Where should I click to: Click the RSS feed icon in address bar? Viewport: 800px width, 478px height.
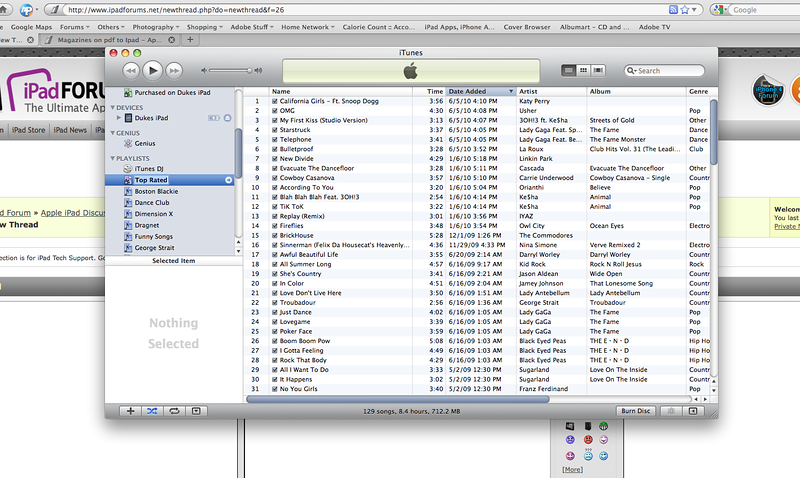tap(673, 9)
